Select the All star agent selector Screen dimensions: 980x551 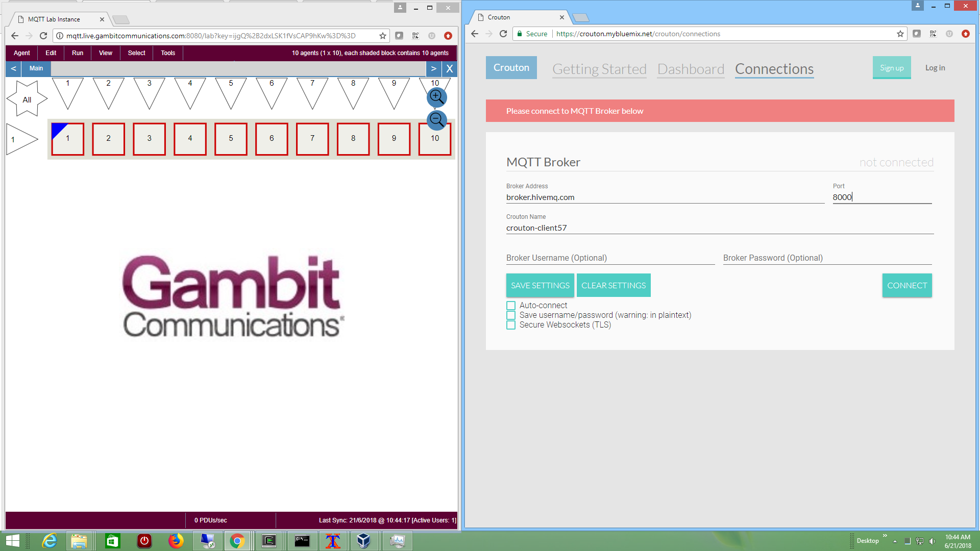27,99
